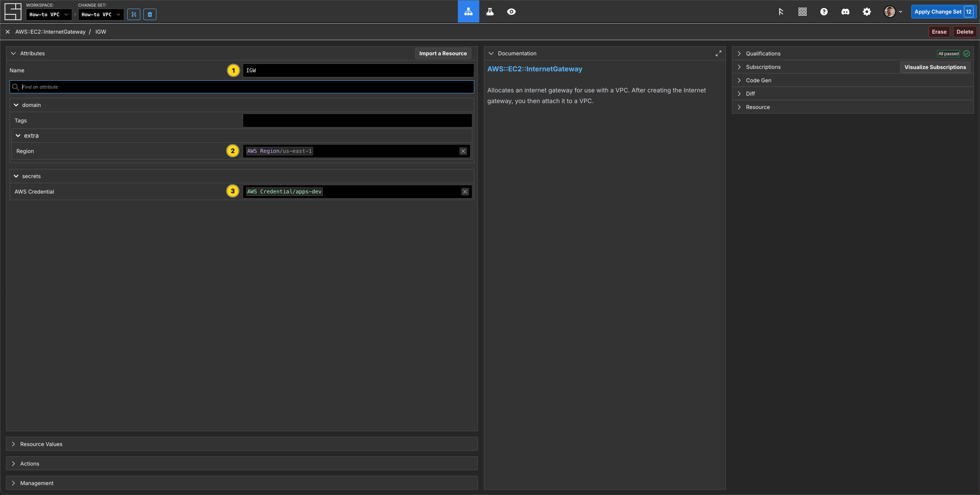Click the AWS Credential/apps-dev value chip
This screenshot has height=495, width=980.
point(284,192)
